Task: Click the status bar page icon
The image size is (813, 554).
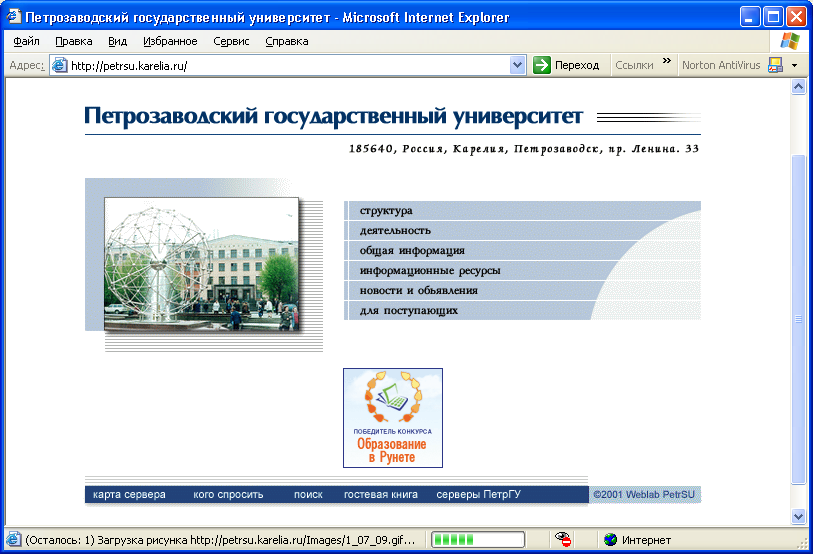Action: [x=13, y=539]
